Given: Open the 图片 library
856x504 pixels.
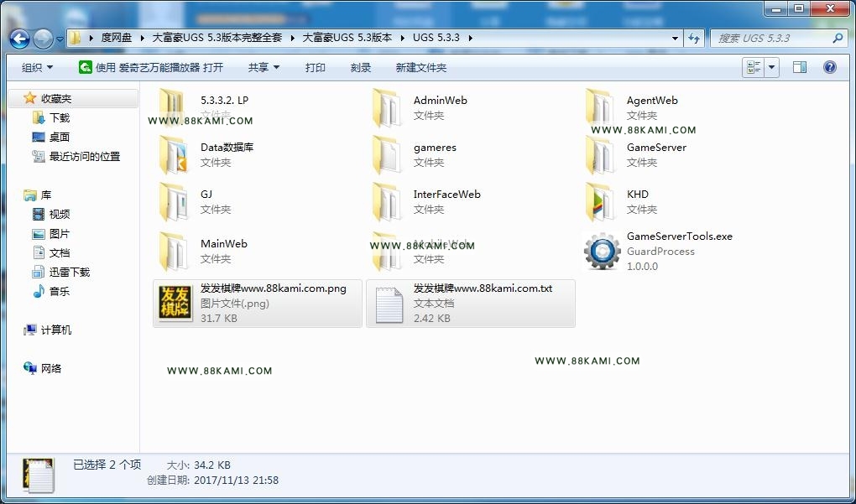Looking at the screenshot, I should pyautogui.click(x=60, y=234).
